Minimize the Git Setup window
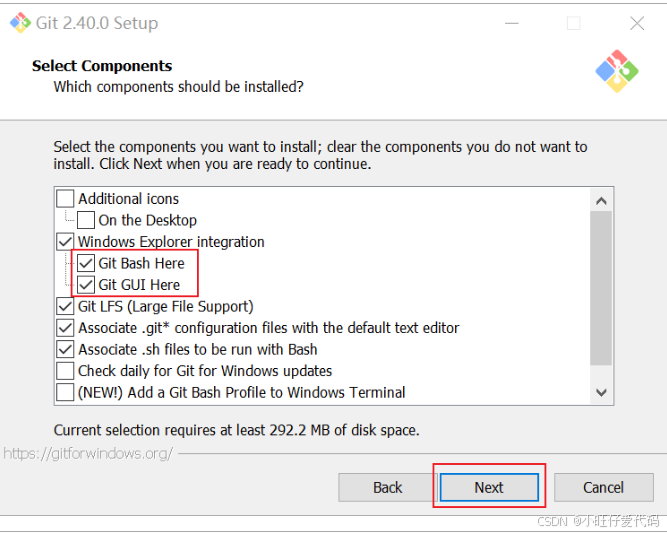The height and width of the screenshot is (535, 667). 512,23
